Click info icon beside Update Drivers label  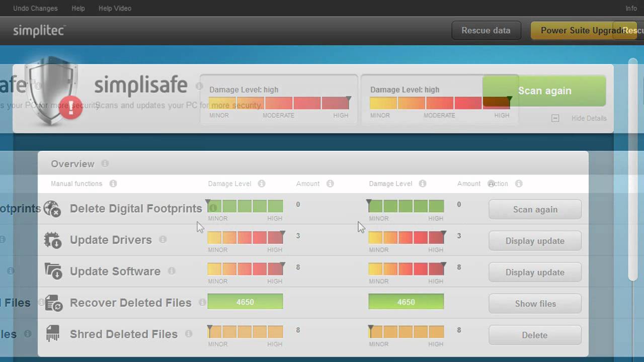click(x=163, y=239)
